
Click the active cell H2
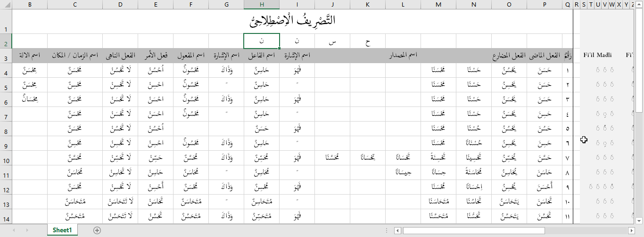[x=262, y=41]
